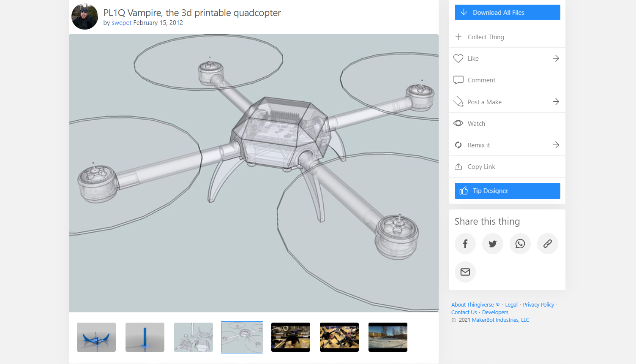Expand the Like row arrow

pyautogui.click(x=556, y=58)
